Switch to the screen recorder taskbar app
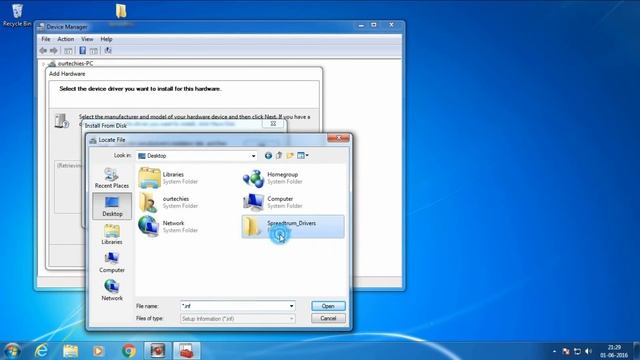 point(158,351)
